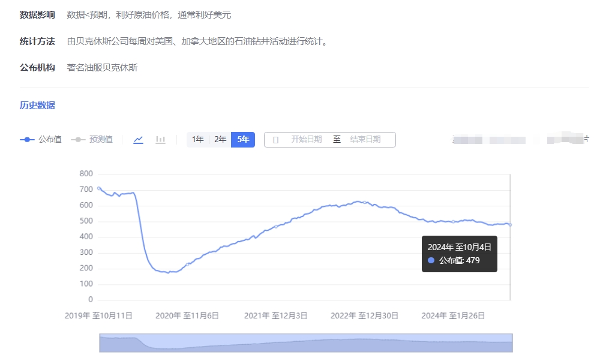
Task: Click the calendar icon in date range
Action: [275, 140]
